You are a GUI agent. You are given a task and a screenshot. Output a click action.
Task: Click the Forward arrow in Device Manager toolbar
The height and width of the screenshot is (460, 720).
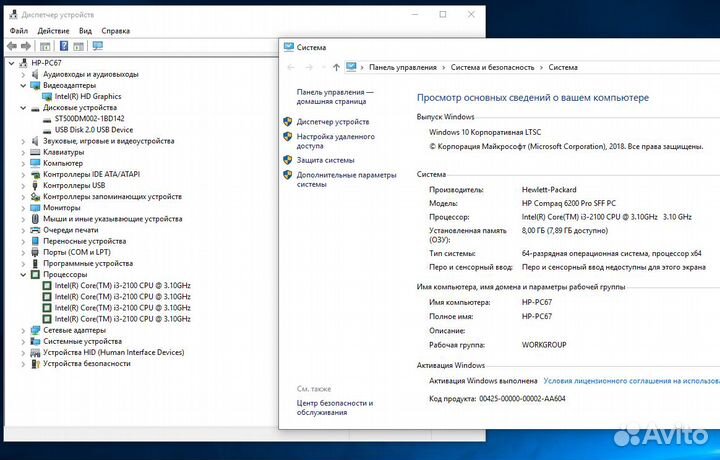[26, 46]
